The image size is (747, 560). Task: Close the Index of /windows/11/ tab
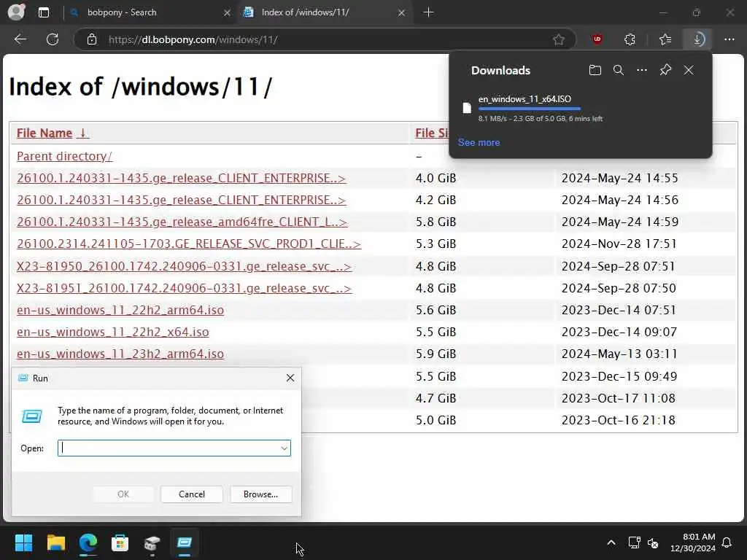coord(402,13)
